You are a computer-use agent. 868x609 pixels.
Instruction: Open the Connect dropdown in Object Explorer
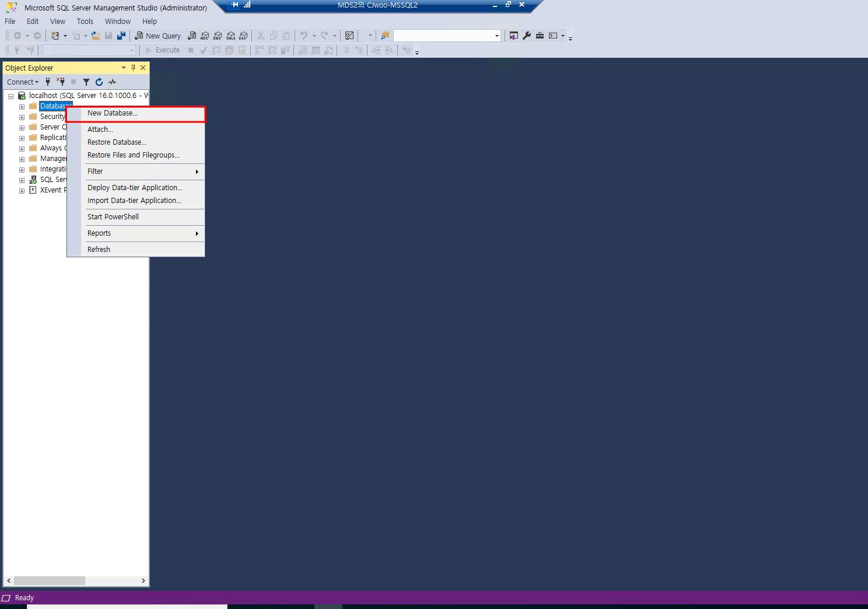click(23, 82)
